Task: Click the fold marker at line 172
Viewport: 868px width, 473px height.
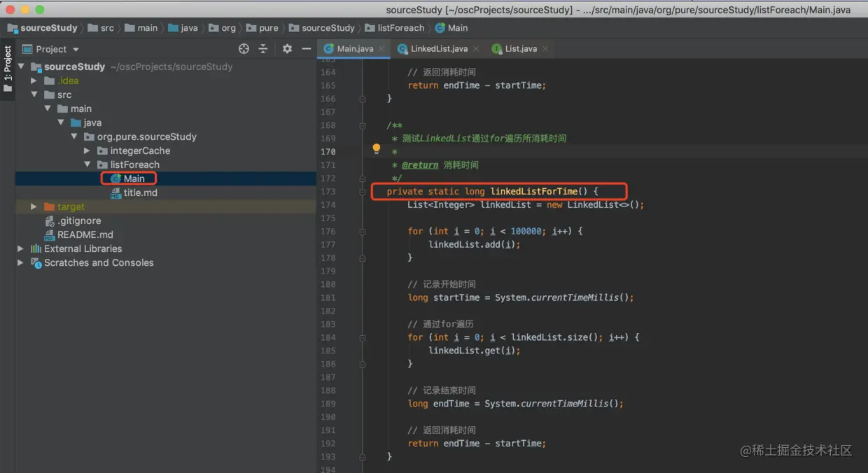Action: (x=363, y=178)
